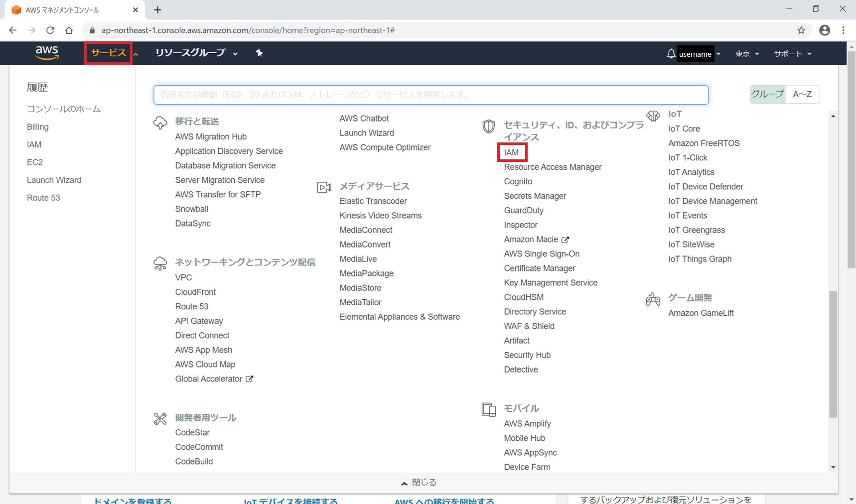Click the ネットワーキングとコンテンツ配信 category icon

160,263
